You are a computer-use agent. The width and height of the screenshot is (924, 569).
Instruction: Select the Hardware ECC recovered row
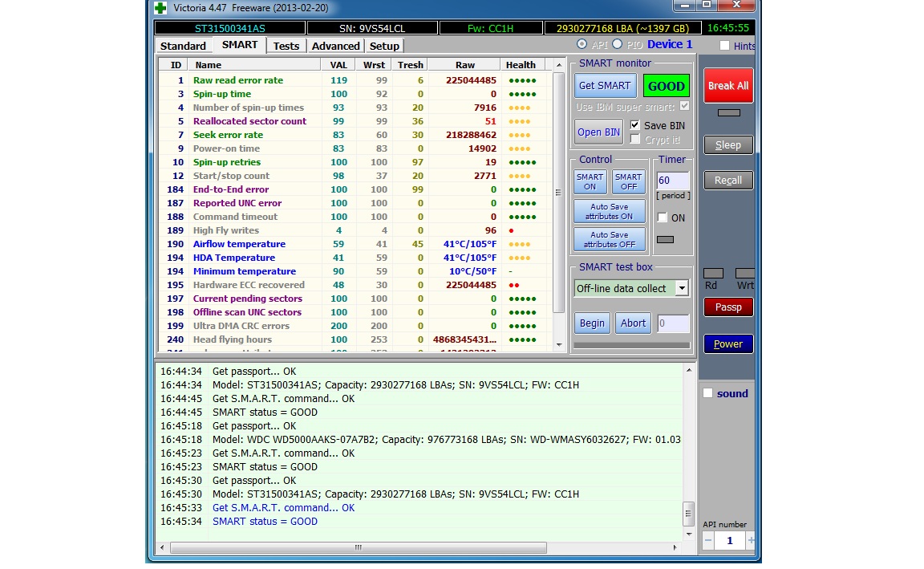coord(355,285)
